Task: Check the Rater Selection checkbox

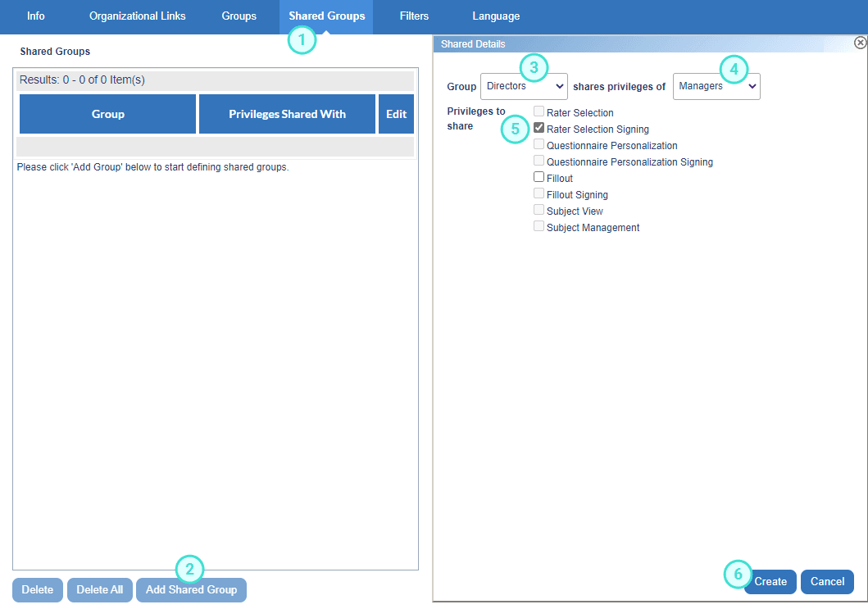Action: (x=539, y=111)
